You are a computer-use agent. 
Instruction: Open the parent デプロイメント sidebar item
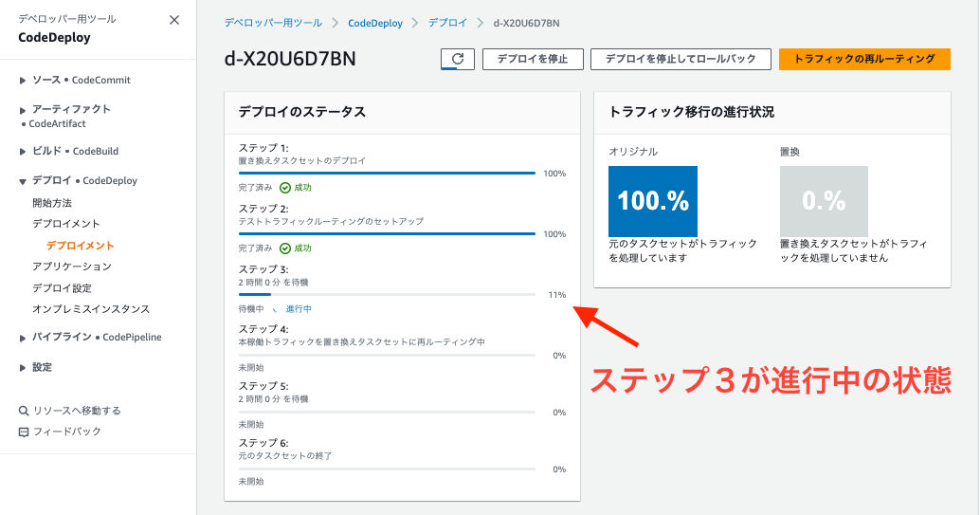point(66,224)
